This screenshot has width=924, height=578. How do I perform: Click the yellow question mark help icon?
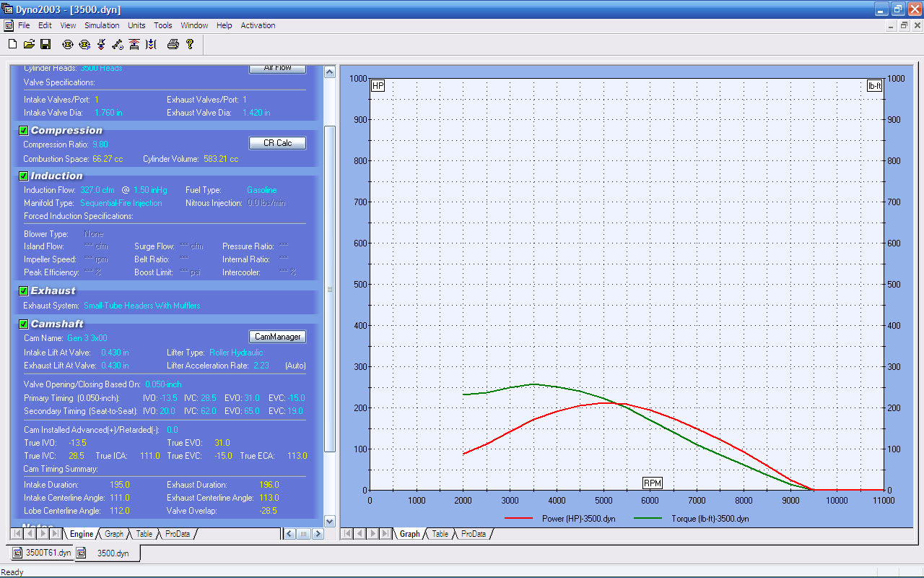190,45
